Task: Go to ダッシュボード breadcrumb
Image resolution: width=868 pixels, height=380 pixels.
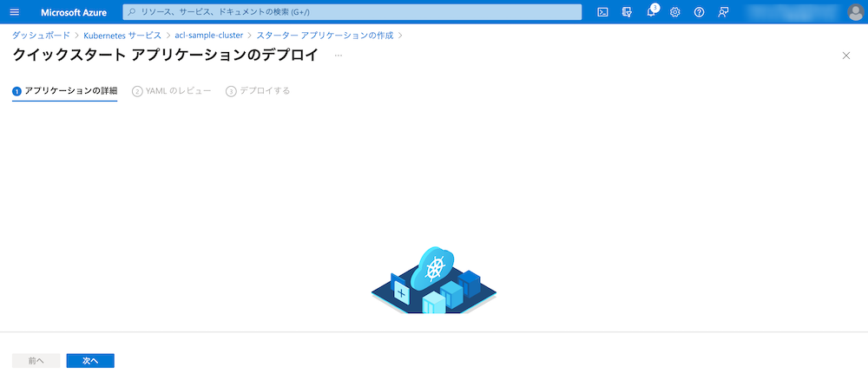Action: coord(41,36)
